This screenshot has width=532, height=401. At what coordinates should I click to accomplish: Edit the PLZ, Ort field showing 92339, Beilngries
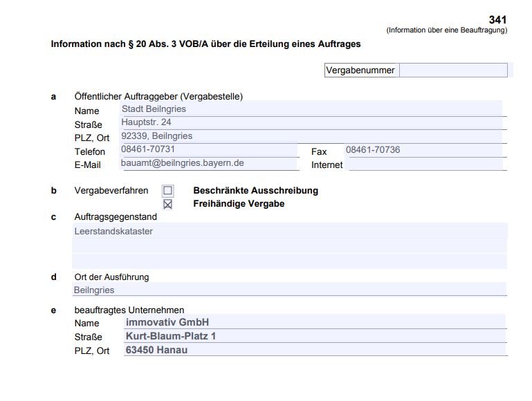[x=310, y=137]
